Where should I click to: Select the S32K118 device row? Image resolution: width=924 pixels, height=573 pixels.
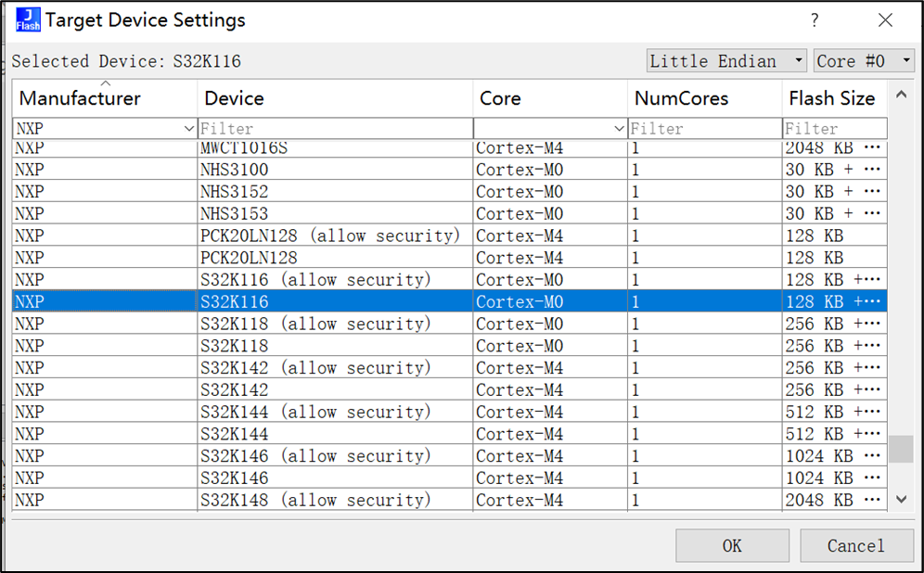click(235, 346)
